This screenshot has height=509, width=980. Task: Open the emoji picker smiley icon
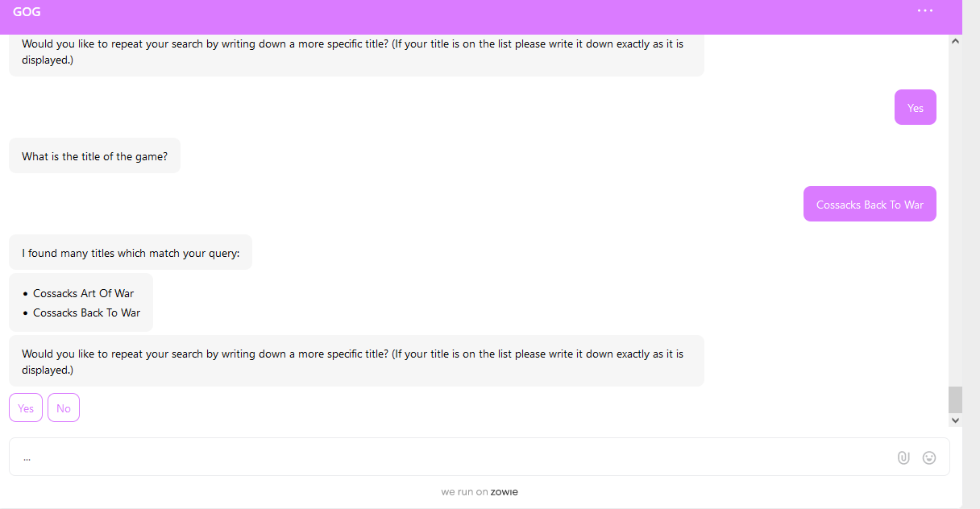coord(929,457)
